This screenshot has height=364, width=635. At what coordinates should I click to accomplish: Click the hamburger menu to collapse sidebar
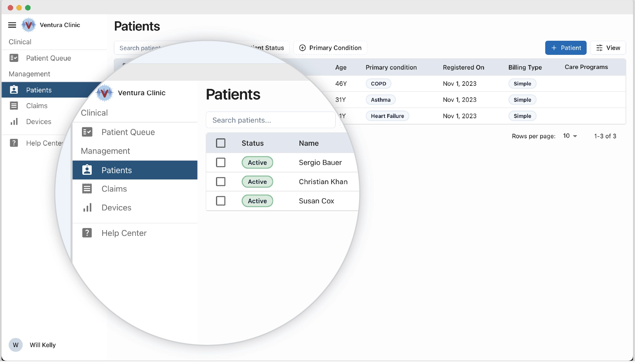[x=12, y=25]
